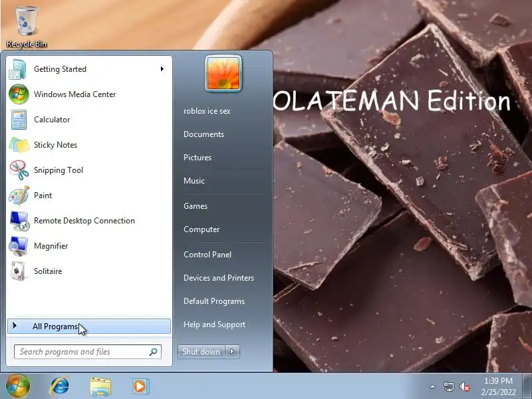Image resolution: width=532 pixels, height=399 pixels.
Task: Open Windows Explorer from taskbar
Action: pyautogui.click(x=100, y=386)
